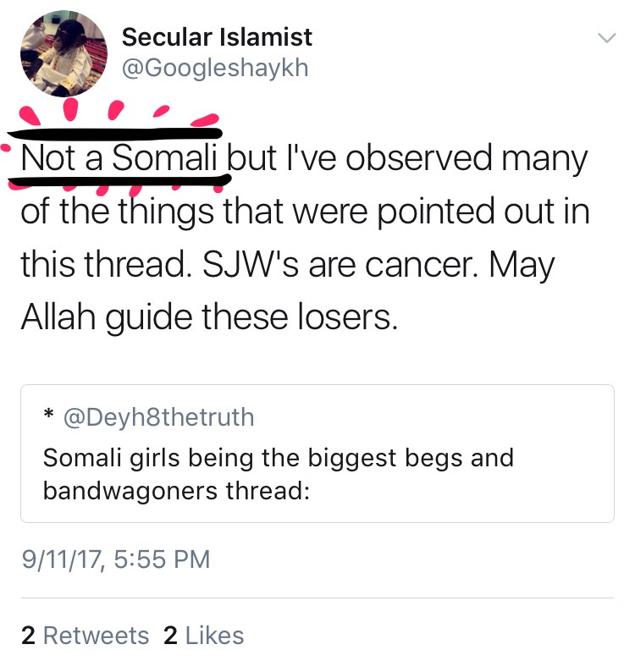Expand the tweet options chevron

tap(605, 38)
